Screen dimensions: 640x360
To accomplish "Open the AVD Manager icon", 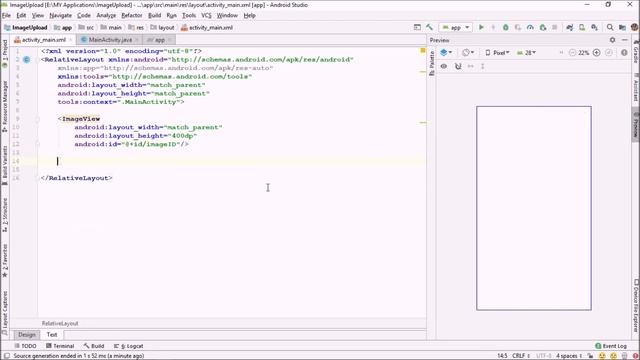I will pyautogui.click(x=582, y=27).
